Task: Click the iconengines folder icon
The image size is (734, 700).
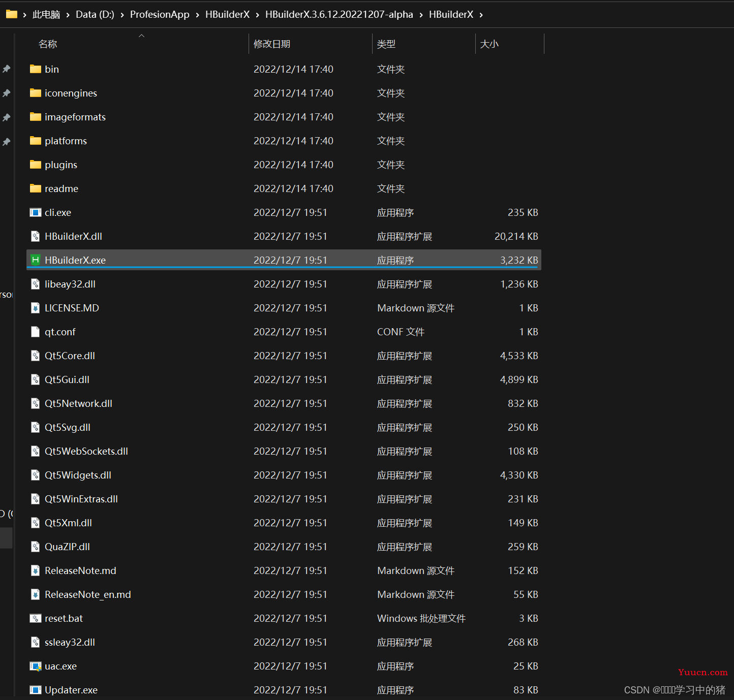Action: pos(36,93)
